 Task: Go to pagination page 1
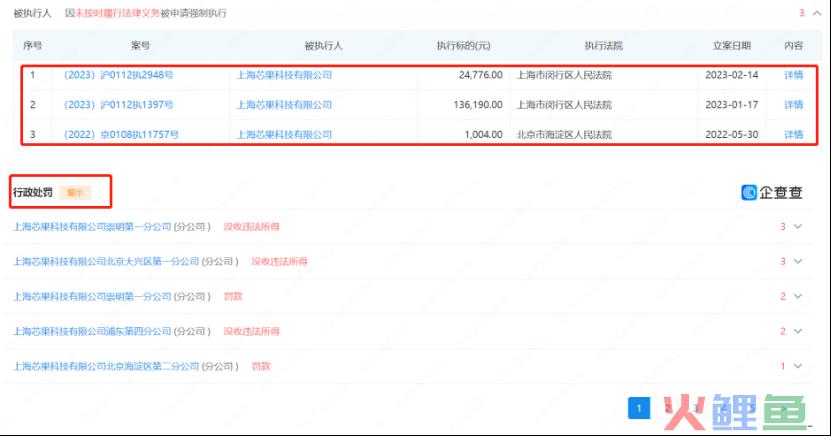click(x=639, y=408)
